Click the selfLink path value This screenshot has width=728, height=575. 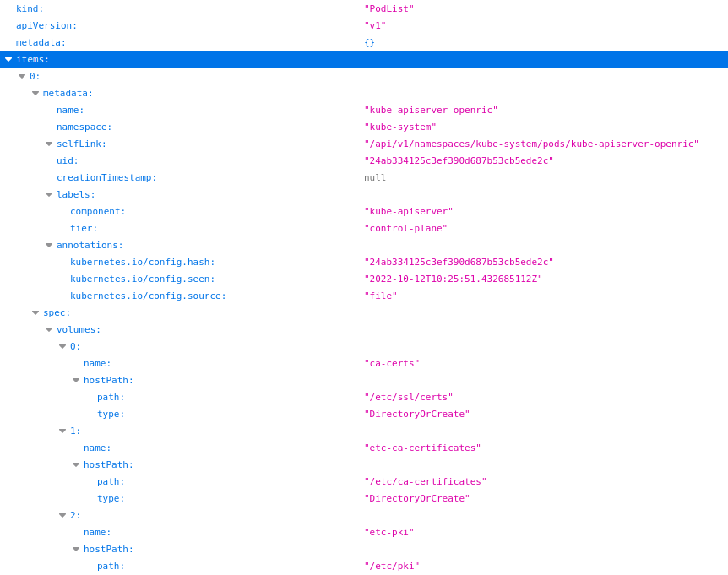[531, 144]
